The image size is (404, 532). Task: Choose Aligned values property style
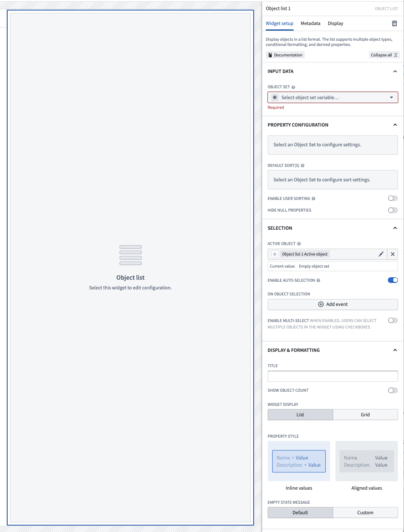367,461
